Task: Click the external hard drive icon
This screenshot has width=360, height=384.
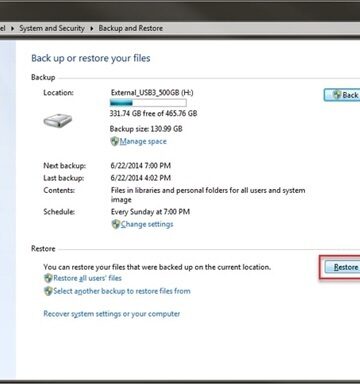Action: pyautogui.click(x=58, y=120)
